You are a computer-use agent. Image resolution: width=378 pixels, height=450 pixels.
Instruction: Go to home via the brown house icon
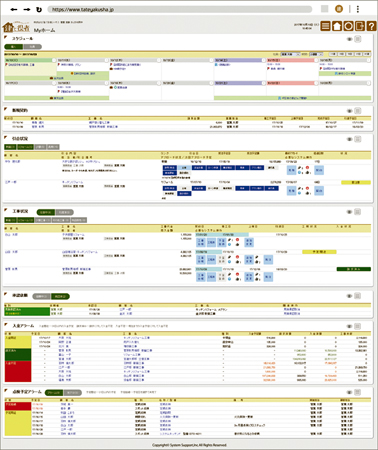pyautogui.click(x=337, y=26)
